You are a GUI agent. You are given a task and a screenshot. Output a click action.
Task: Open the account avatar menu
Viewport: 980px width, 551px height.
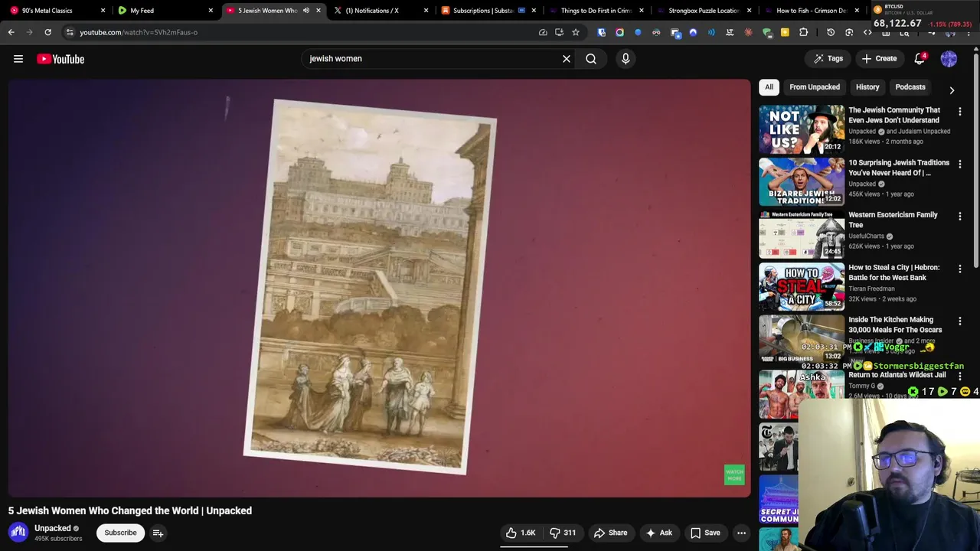tap(949, 59)
